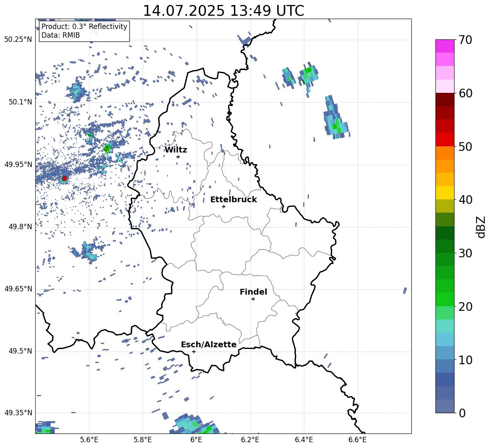The image size is (491, 448).
Task: Select the Wiltz city label
Action: (176, 150)
